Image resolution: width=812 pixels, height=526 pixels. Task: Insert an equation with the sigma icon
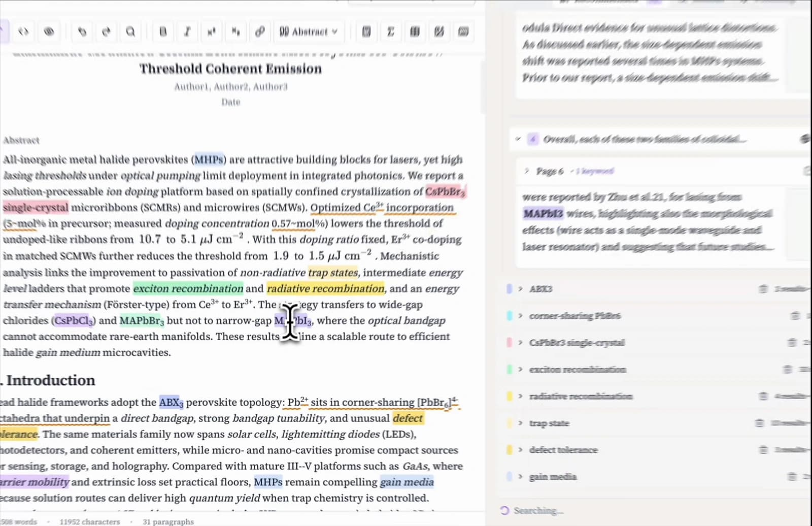pos(390,31)
